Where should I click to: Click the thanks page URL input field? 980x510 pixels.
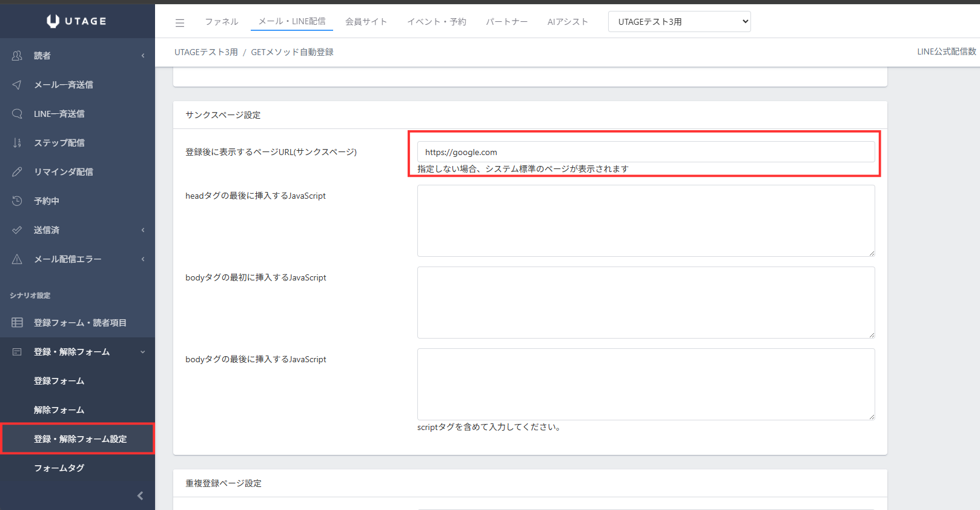646,152
